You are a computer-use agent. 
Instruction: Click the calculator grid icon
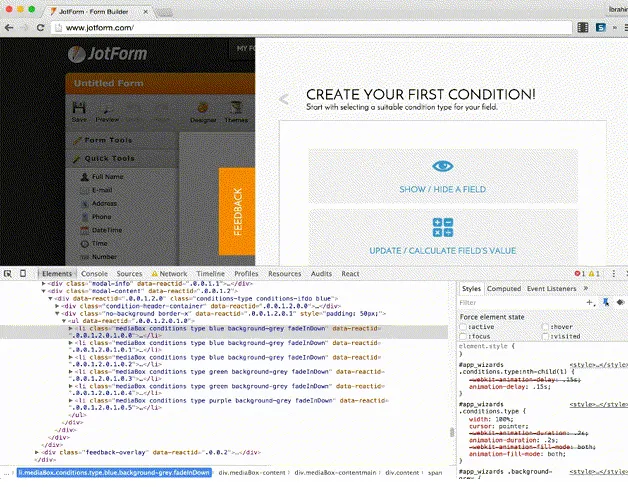[443, 227]
